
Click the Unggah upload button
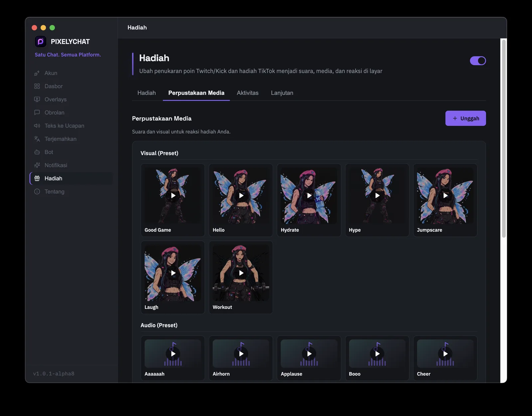pyautogui.click(x=465, y=118)
